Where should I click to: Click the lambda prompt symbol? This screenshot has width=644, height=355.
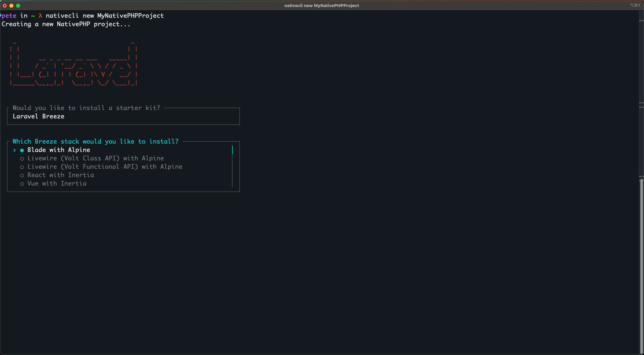tap(40, 16)
